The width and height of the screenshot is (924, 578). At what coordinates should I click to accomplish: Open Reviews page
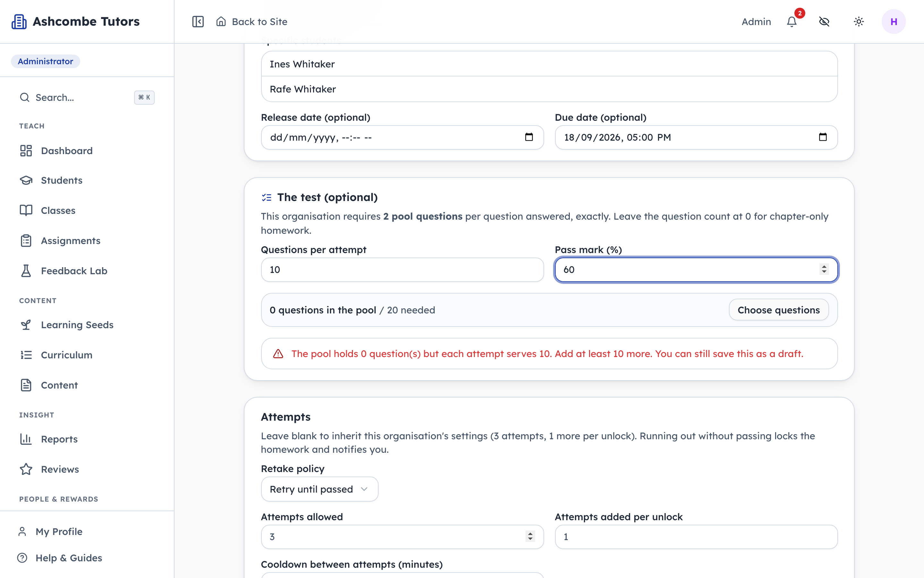pyautogui.click(x=60, y=469)
